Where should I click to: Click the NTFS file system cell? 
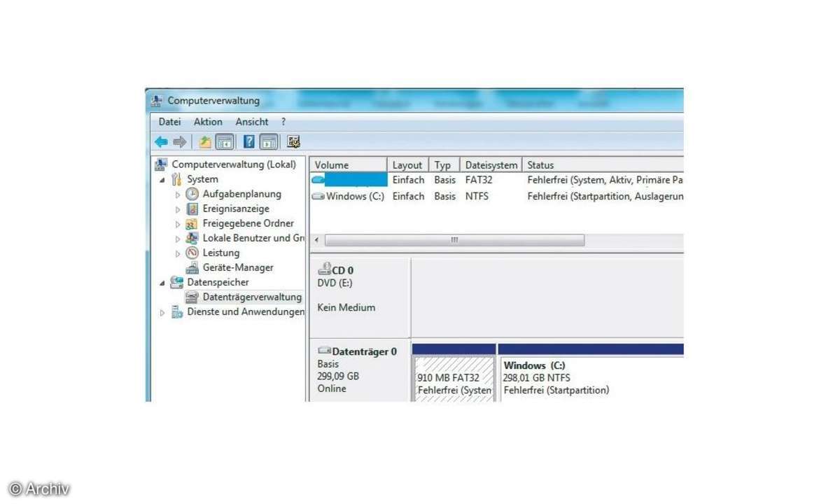click(477, 197)
